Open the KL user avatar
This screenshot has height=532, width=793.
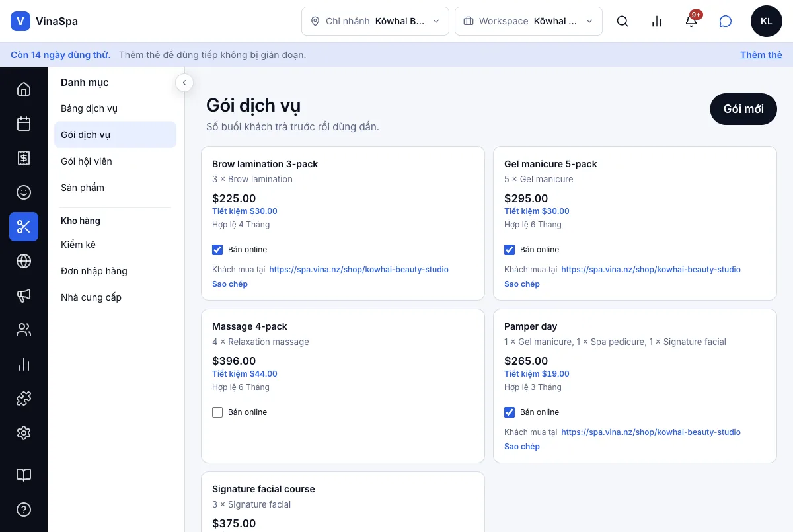767,21
